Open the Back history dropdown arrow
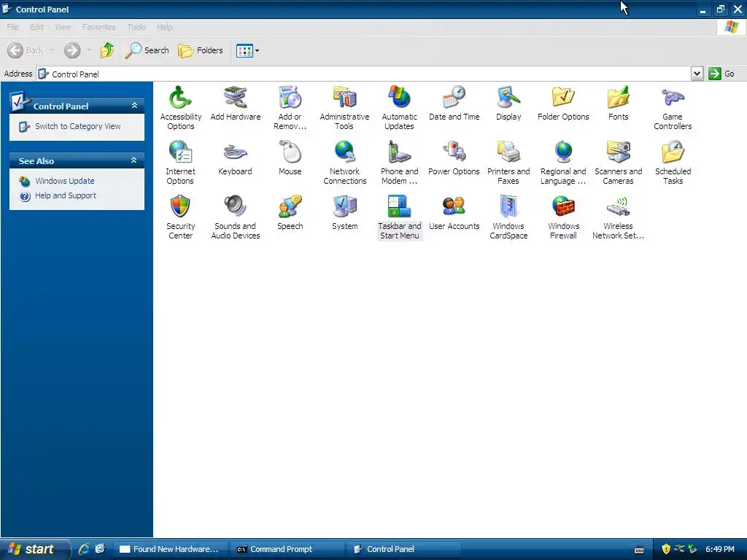The height and width of the screenshot is (560, 747). coord(52,50)
